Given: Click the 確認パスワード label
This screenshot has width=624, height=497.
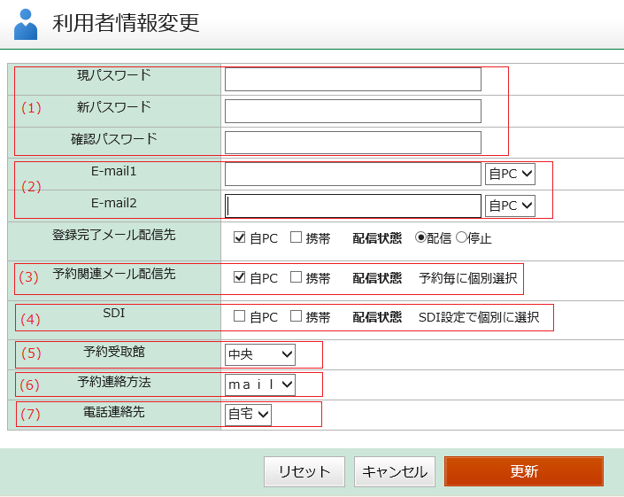Looking at the screenshot, I should click(114, 139).
